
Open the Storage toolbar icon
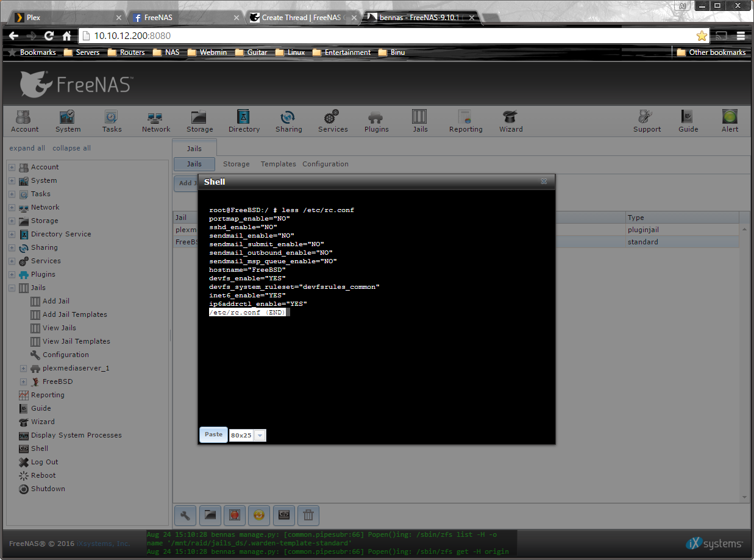[x=199, y=121]
